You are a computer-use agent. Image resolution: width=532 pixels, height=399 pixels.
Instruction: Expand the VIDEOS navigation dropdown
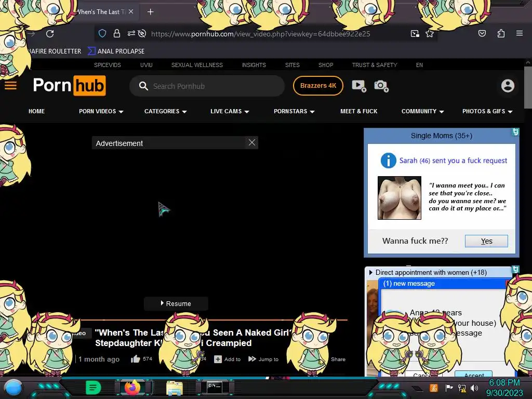point(101,111)
